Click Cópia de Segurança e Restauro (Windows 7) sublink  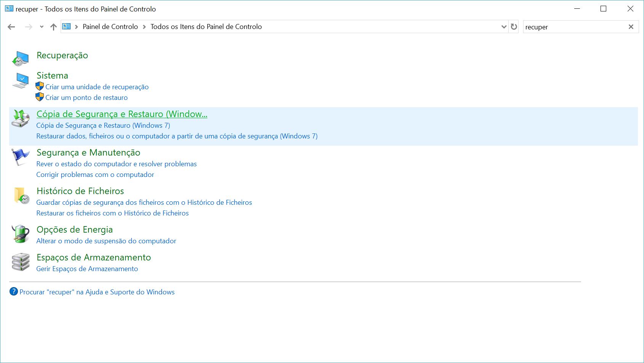(x=103, y=125)
